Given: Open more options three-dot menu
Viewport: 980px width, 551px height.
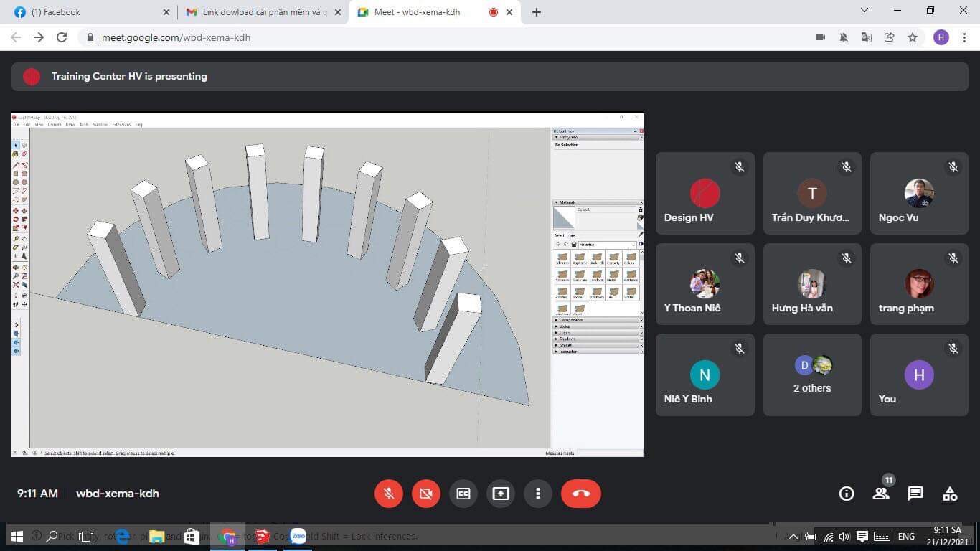Looking at the screenshot, I should (x=538, y=494).
